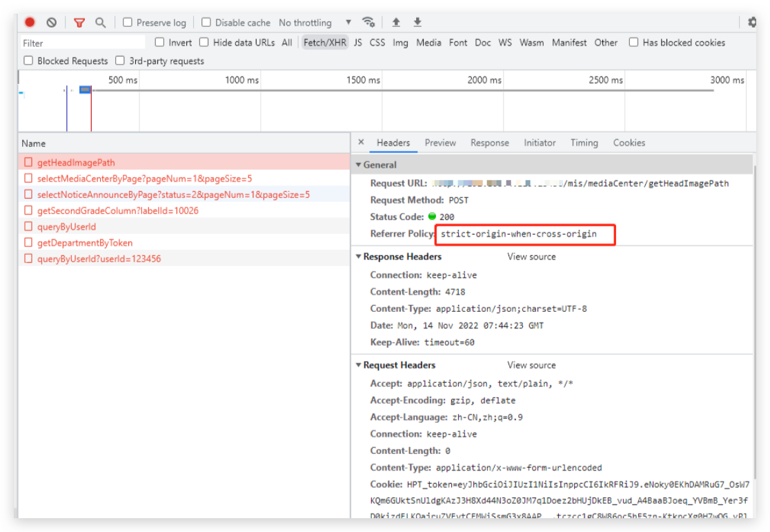Image resolution: width=770 pixels, height=532 pixels.
Task: Filter by Fetch/XHR requests
Action: click(x=324, y=43)
